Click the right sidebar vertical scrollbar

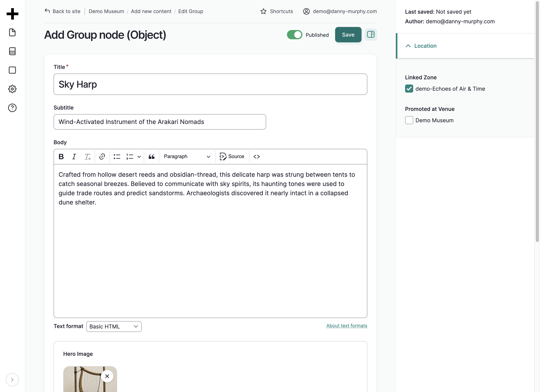coord(537,121)
